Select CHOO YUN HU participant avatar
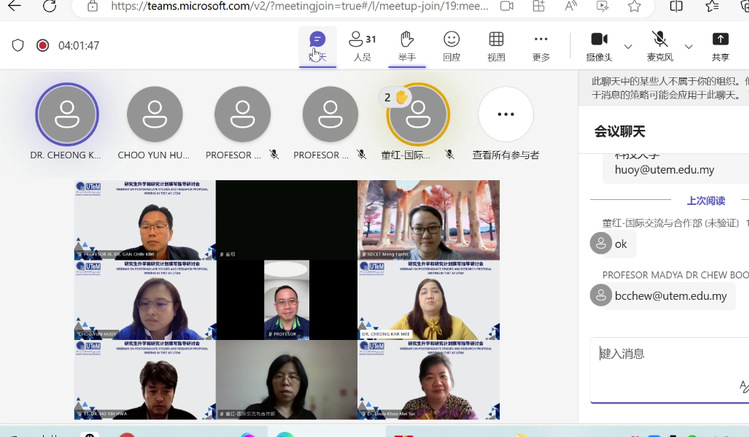749x437 pixels. [x=154, y=114]
